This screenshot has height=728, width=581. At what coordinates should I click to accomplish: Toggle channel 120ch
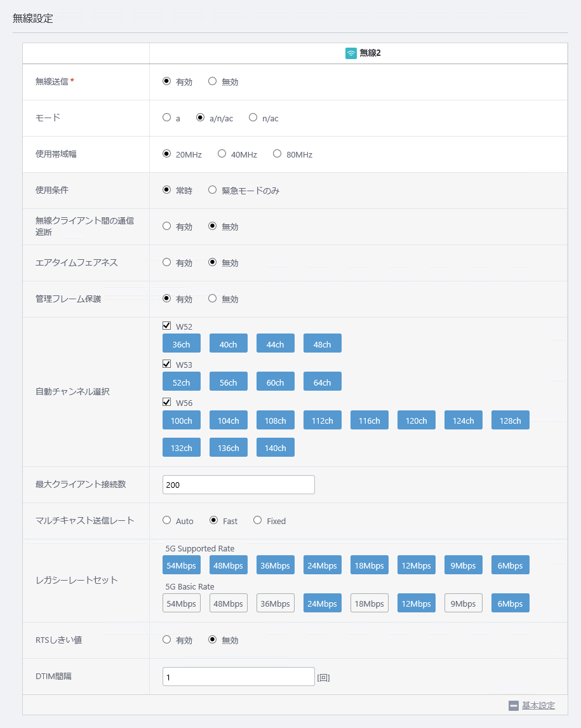coord(417,420)
